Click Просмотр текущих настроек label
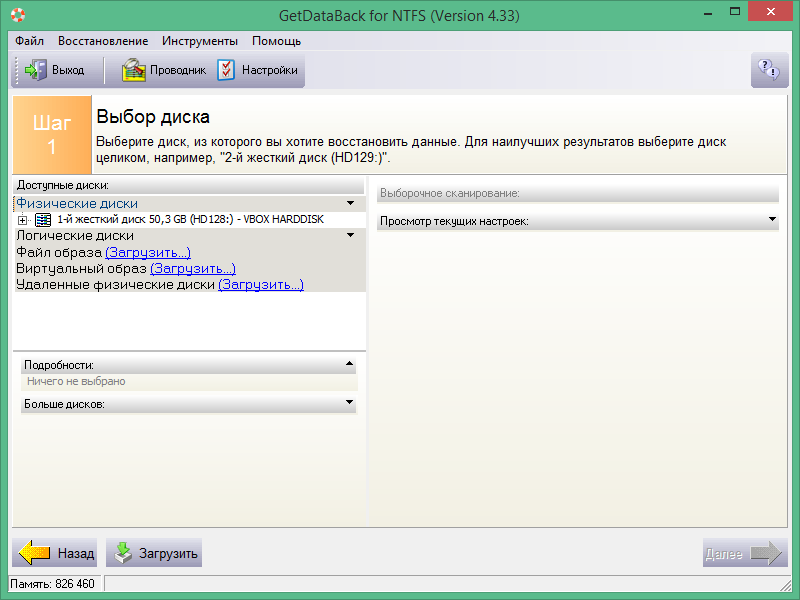Viewport: 800px width, 600px height. pyautogui.click(x=454, y=221)
